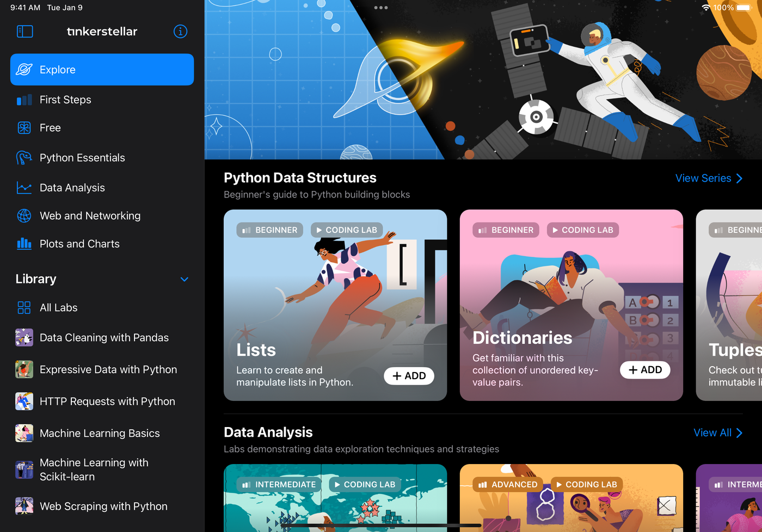The image size is (762, 532).
Task: Select the Data Analysis chart icon
Action: 24,188
